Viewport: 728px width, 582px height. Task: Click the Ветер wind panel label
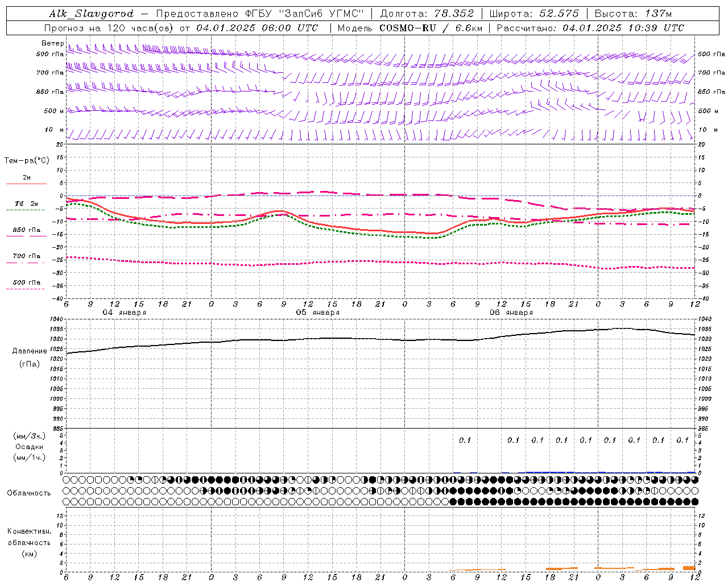tap(52, 43)
